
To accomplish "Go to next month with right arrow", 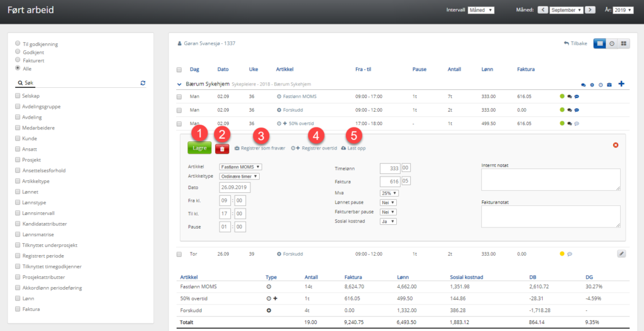I will pos(590,10).
